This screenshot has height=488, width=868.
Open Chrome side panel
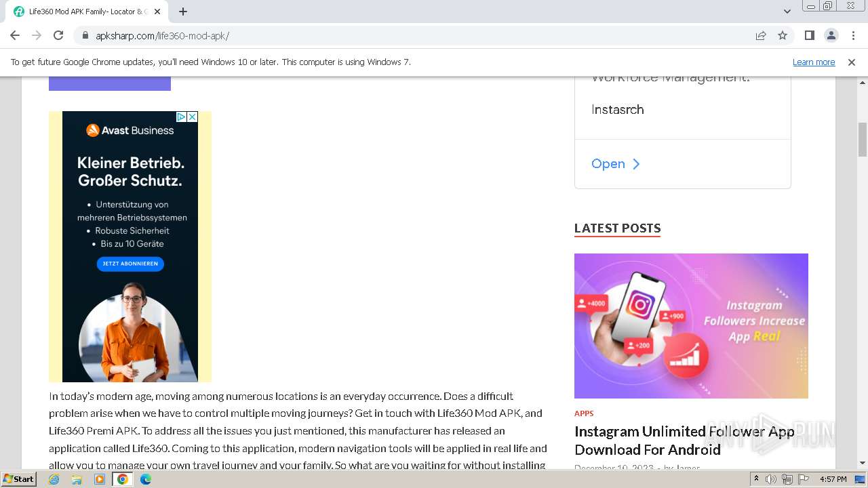(809, 35)
